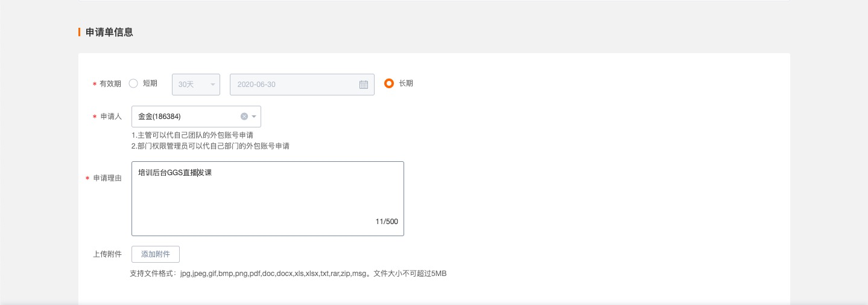
Task: Select the 长期 validity radio button
Action: 389,84
